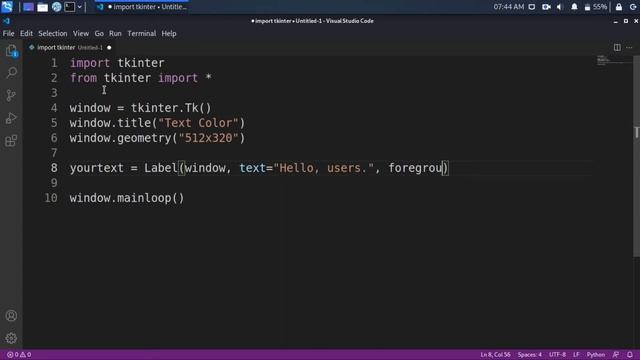
Task: Open notifications bell in status bar
Action: pos(630,355)
